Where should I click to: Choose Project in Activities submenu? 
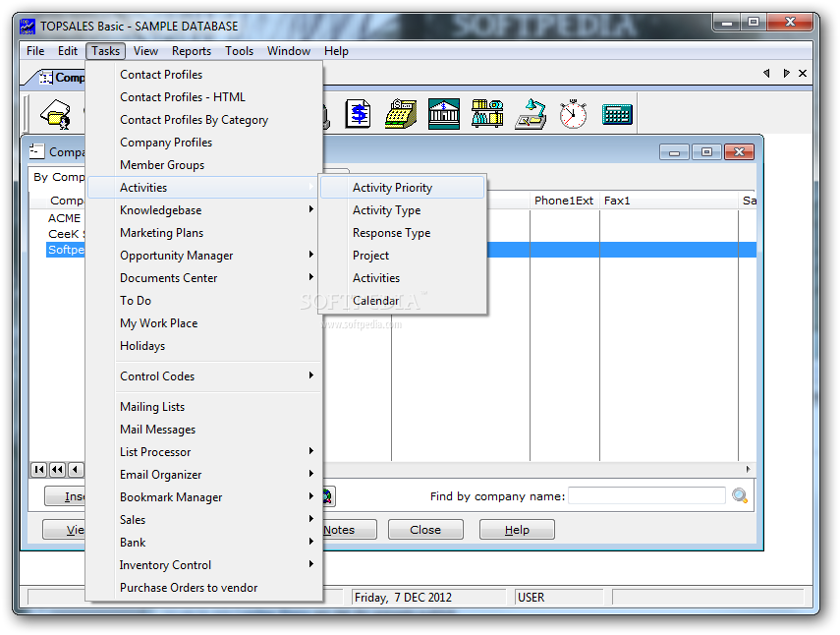pyautogui.click(x=403, y=255)
